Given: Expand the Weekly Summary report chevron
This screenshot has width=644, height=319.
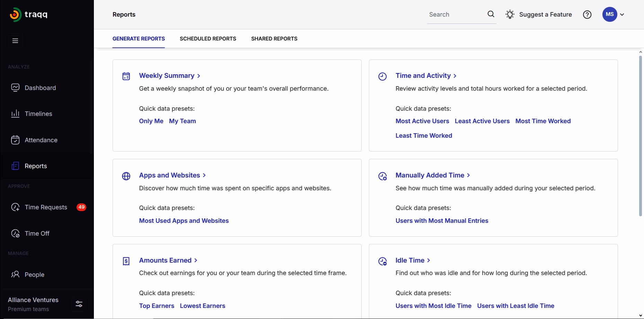Looking at the screenshot, I should pos(199,76).
